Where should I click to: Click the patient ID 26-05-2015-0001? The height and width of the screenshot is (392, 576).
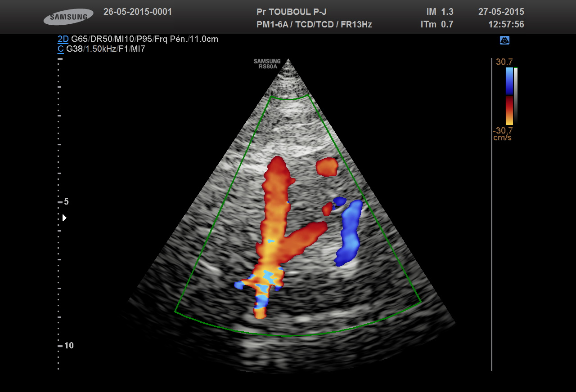tap(138, 12)
